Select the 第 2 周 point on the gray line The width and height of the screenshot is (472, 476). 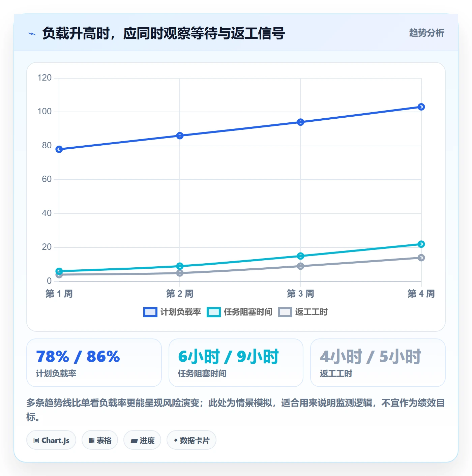pyautogui.click(x=180, y=273)
